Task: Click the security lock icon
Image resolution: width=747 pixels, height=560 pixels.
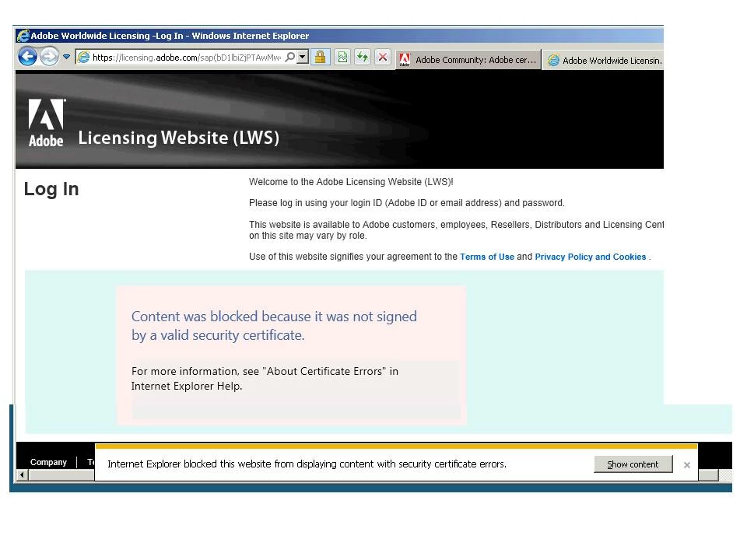Action: click(320, 57)
